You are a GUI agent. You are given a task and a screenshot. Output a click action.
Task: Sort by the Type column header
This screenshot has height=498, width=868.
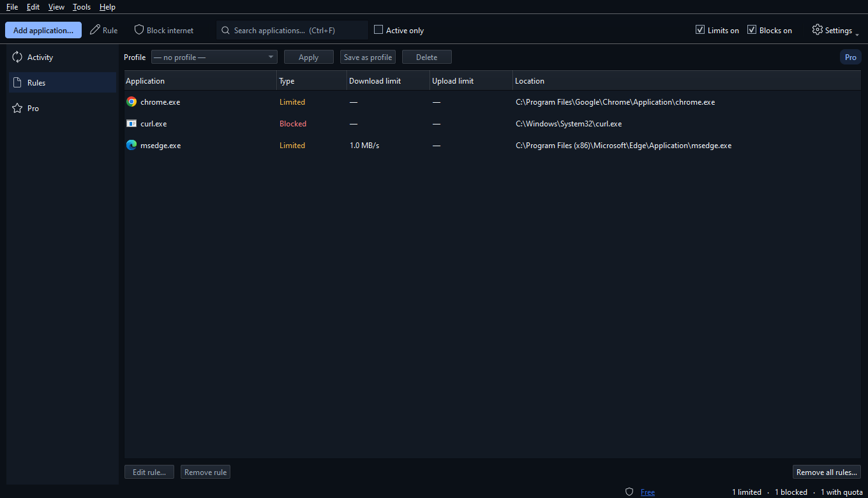click(312, 81)
